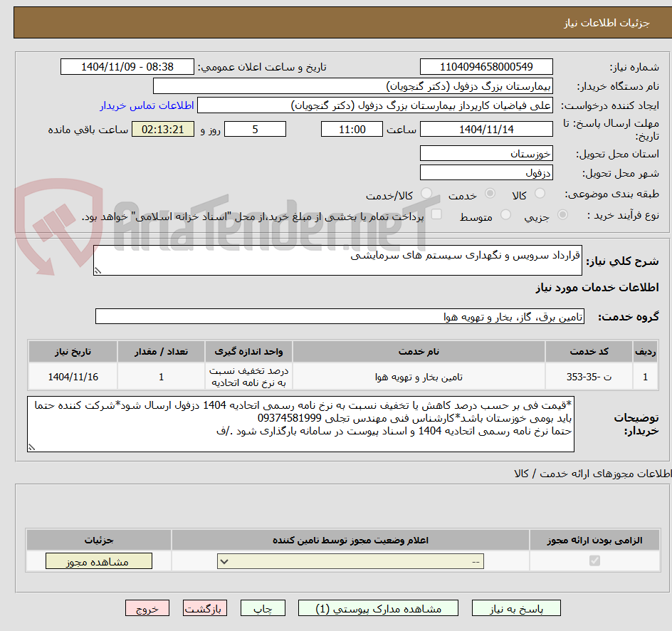
Task: Click the need date cell 1404/11/16
Action: tap(73, 377)
